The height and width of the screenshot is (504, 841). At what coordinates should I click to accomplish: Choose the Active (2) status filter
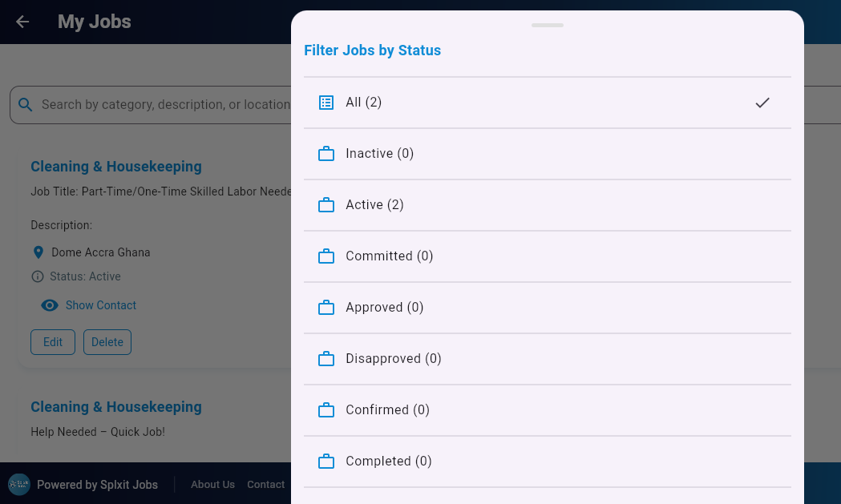[x=374, y=205]
